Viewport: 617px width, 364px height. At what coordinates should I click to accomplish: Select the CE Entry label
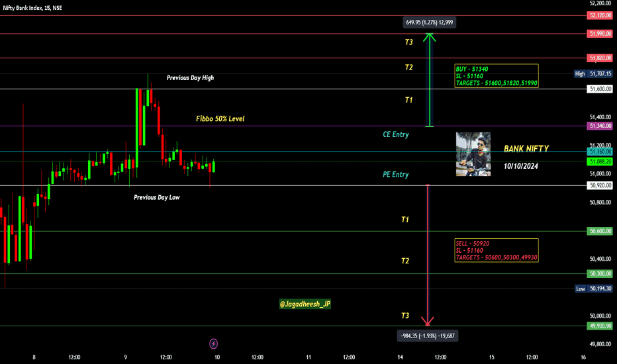[396, 134]
